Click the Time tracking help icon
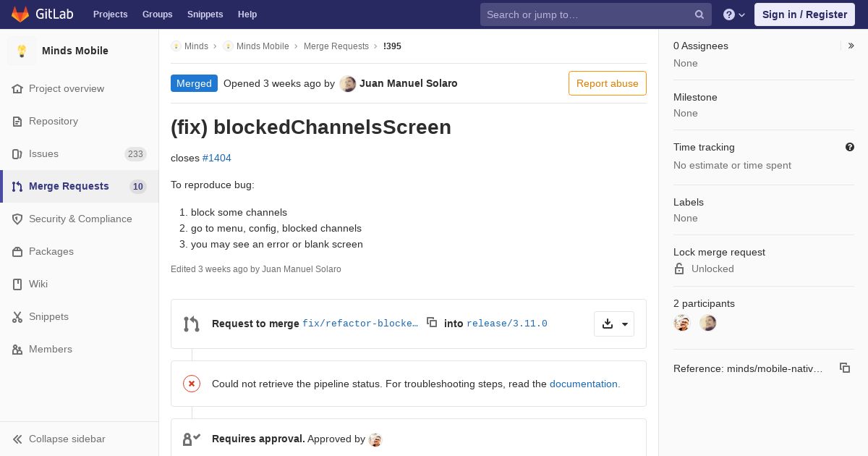 coord(850,147)
